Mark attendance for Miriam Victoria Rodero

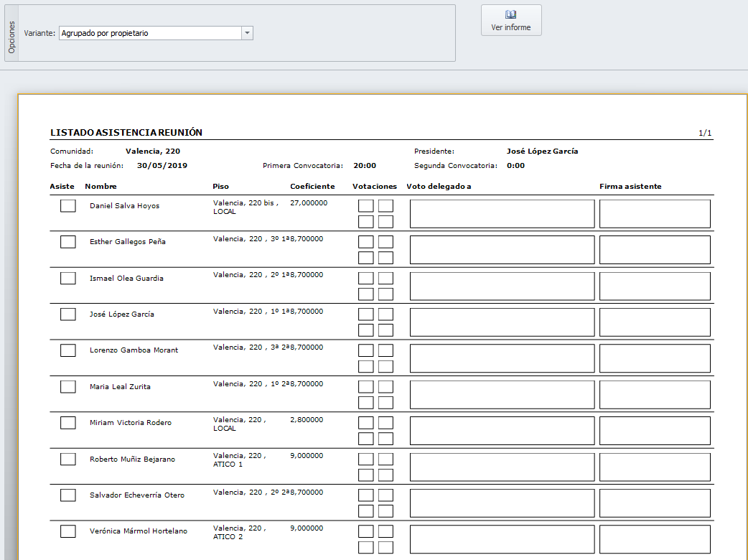68,423
